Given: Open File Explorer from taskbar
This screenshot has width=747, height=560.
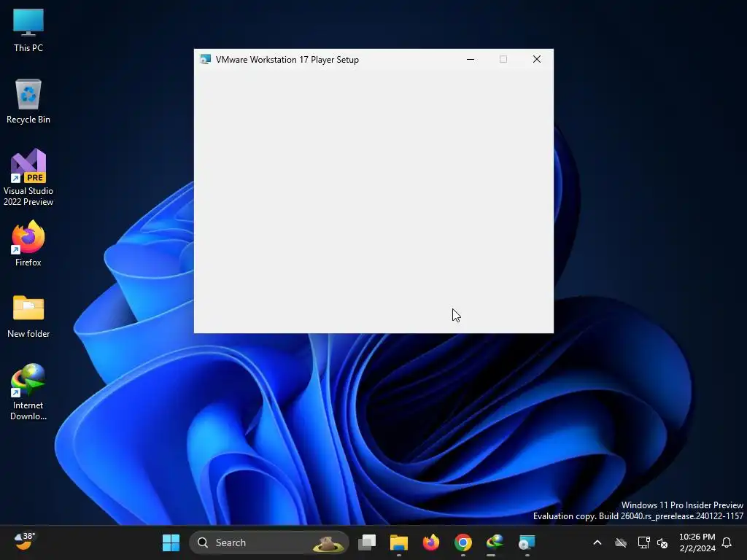Looking at the screenshot, I should point(399,542).
